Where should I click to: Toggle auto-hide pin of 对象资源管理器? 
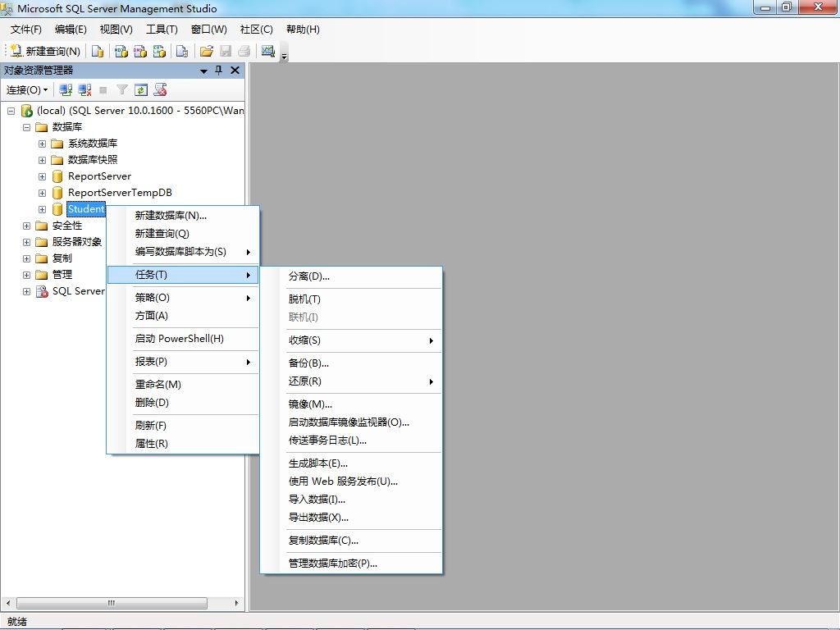pos(218,71)
